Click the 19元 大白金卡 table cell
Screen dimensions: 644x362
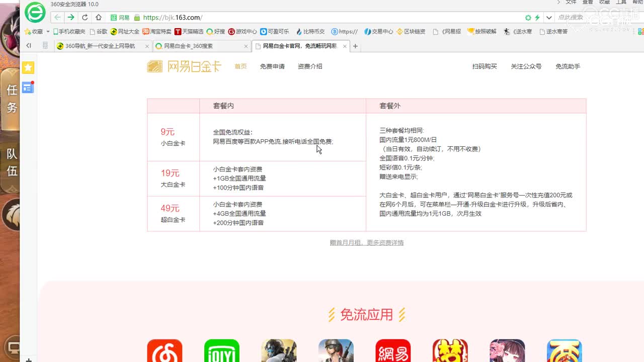(x=173, y=178)
